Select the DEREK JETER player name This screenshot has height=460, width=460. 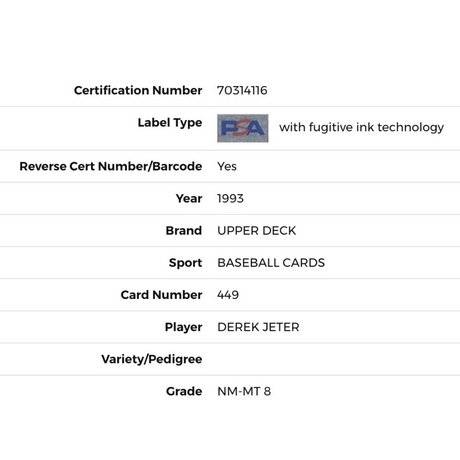(258, 327)
